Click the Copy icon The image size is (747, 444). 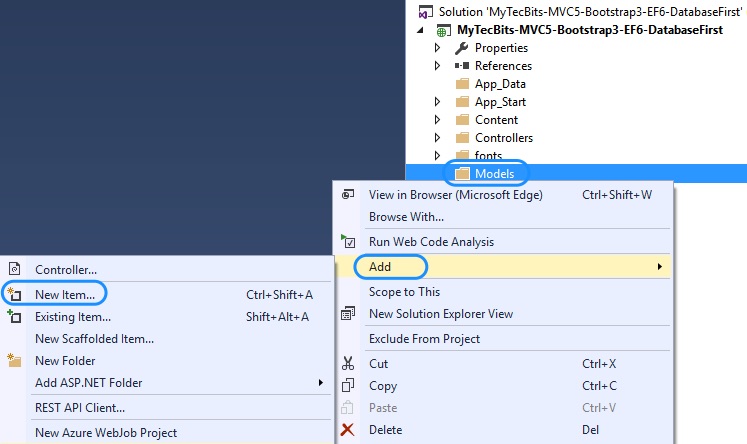pyautogui.click(x=348, y=385)
